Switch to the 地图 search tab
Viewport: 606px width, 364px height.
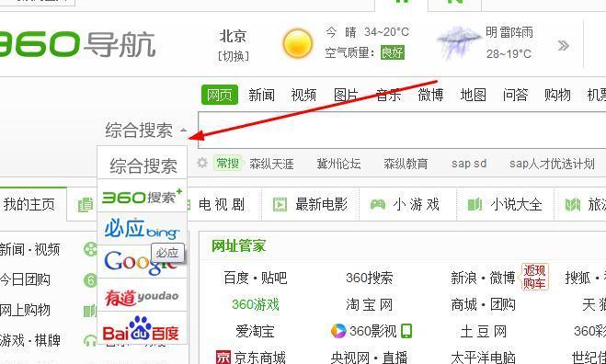[473, 95]
